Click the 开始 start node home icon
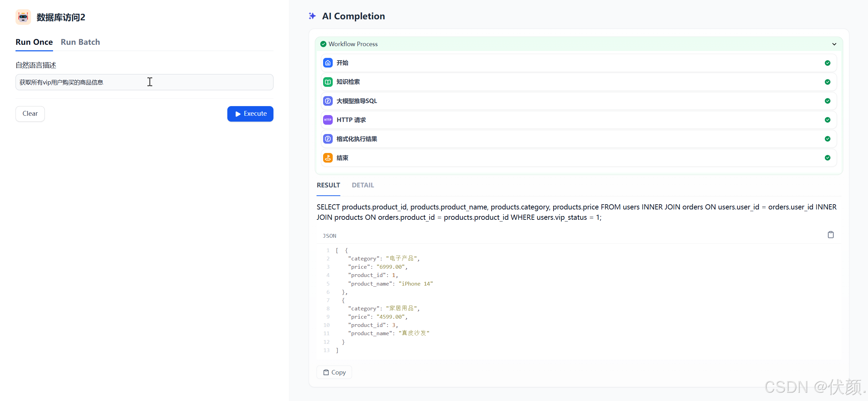 click(328, 63)
